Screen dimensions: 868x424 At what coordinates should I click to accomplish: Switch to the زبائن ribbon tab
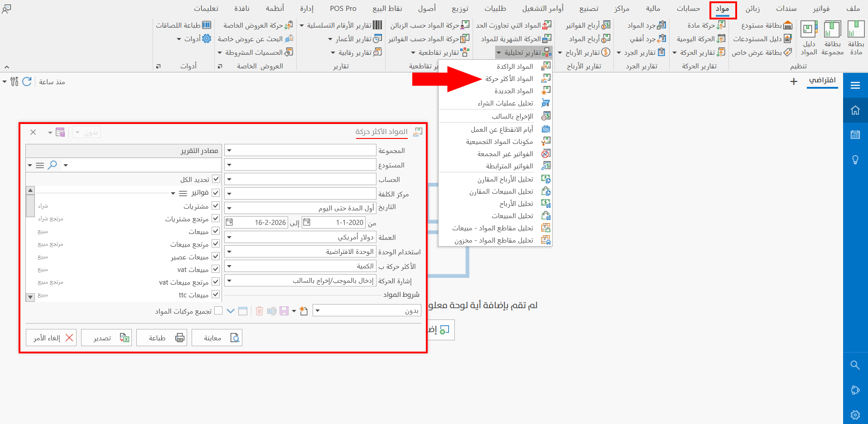pyautogui.click(x=752, y=8)
